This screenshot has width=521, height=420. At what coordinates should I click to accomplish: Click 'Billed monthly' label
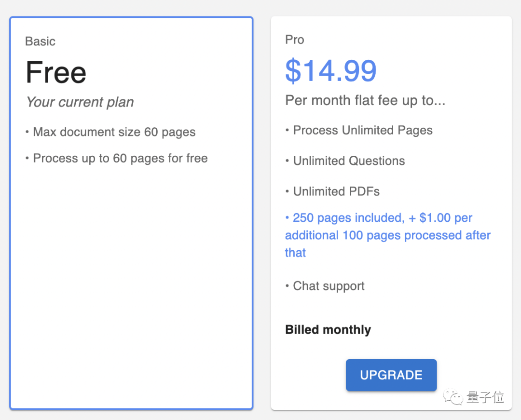328,330
